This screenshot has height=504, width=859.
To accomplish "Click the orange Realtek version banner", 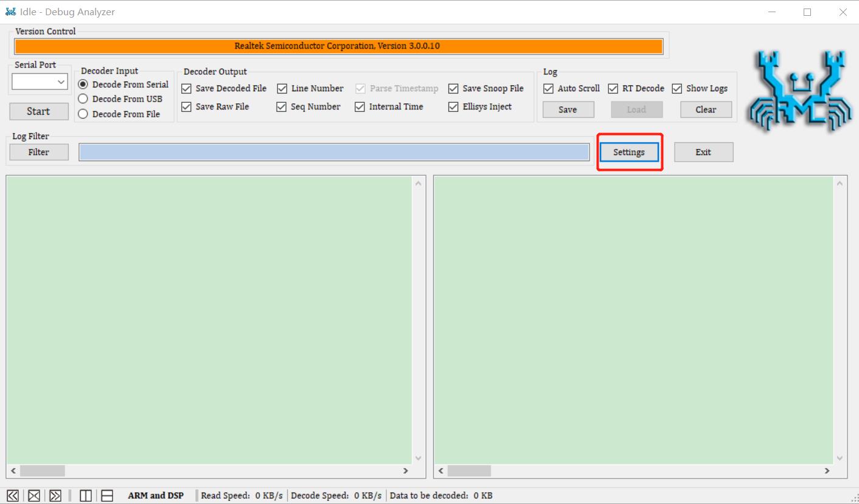I will [x=338, y=46].
